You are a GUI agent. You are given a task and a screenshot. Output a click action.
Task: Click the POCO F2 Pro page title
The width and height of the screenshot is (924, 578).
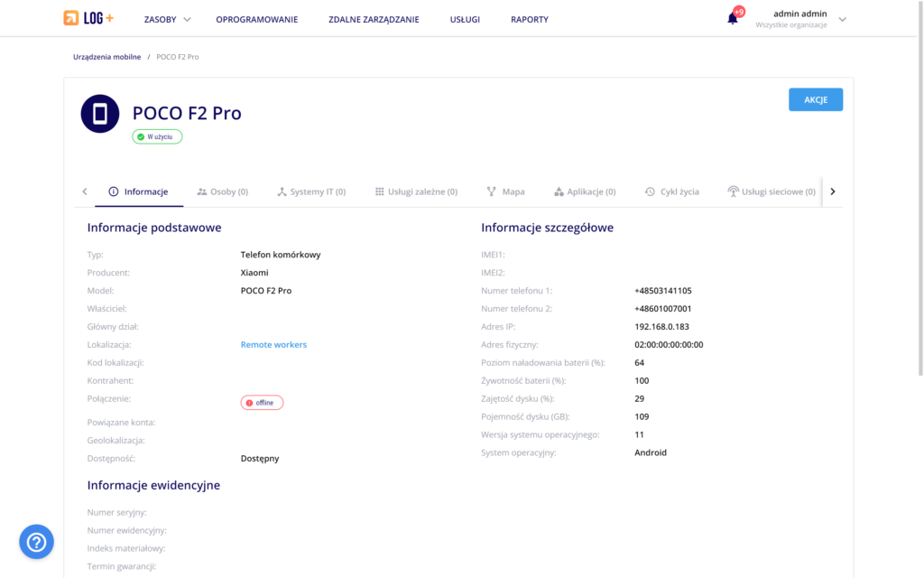click(x=187, y=113)
